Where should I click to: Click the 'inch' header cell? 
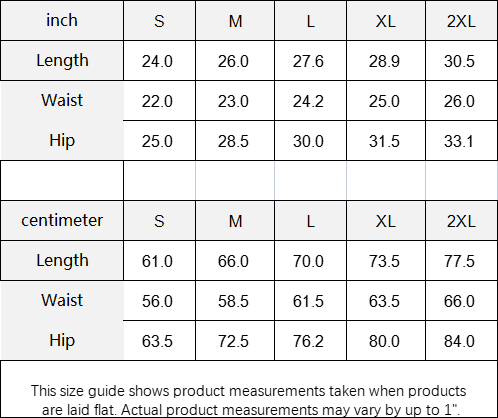(62, 21)
